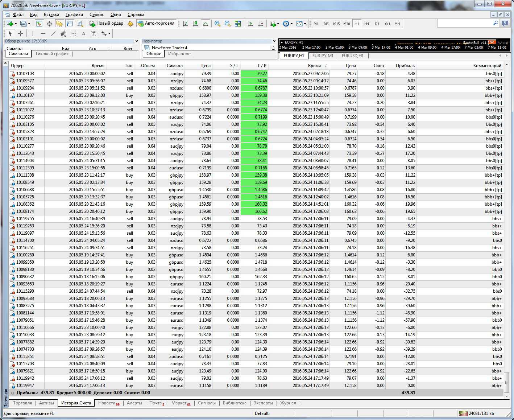
Task: Switch chart timeframe to H4
Action: 367,24
